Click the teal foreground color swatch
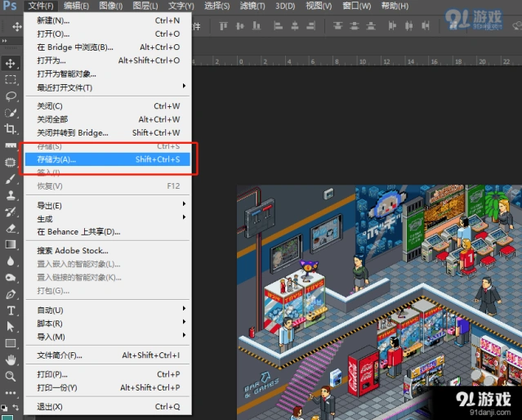The width and height of the screenshot is (522, 420). pos(7,417)
